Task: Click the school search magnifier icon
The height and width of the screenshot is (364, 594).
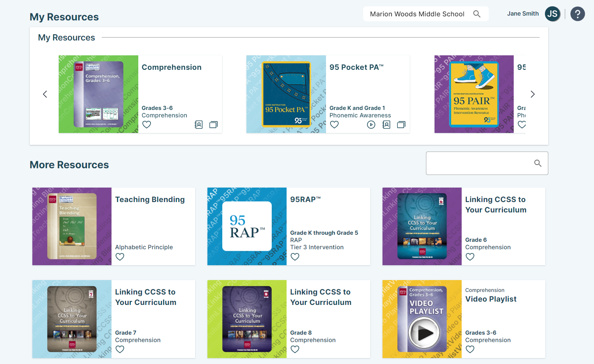Action: [x=477, y=14]
